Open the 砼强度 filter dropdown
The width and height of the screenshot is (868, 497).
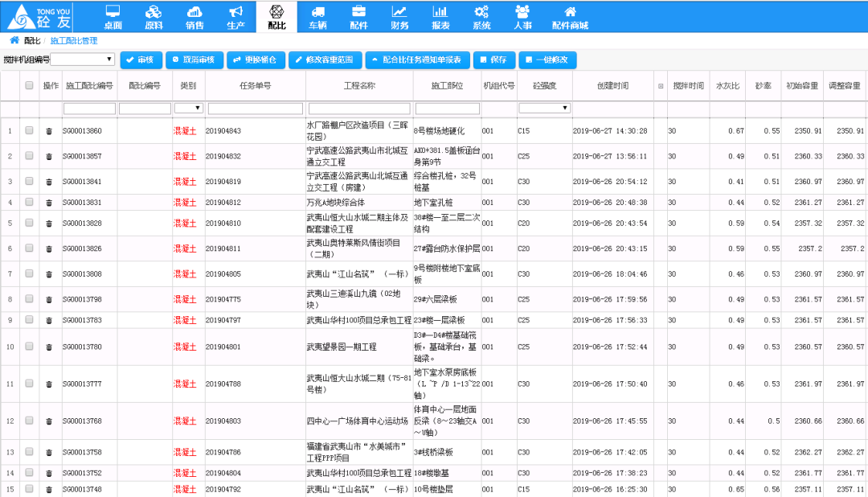[544, 108]
